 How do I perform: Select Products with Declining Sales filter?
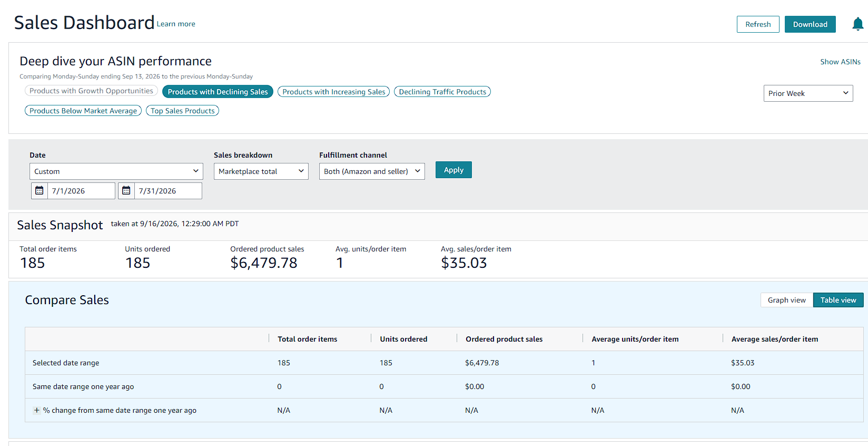[218, 92]
